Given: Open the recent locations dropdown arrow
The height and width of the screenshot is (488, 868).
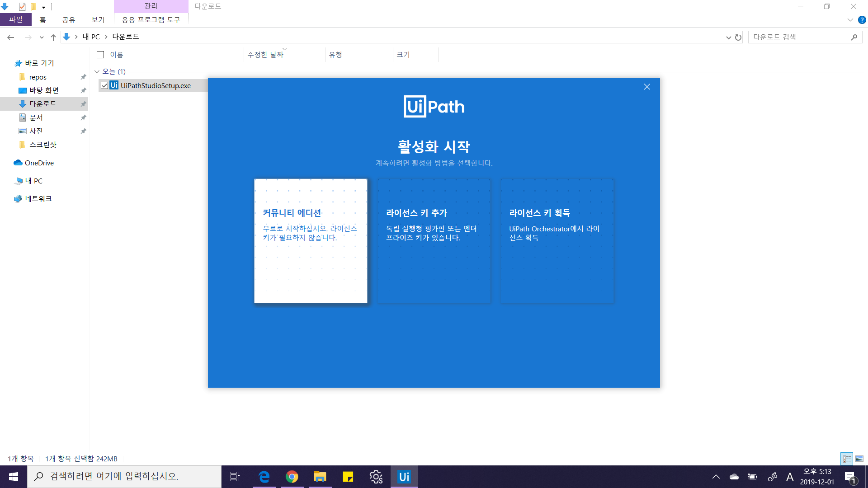Looking at the screenshot, I should coord(42,38).
